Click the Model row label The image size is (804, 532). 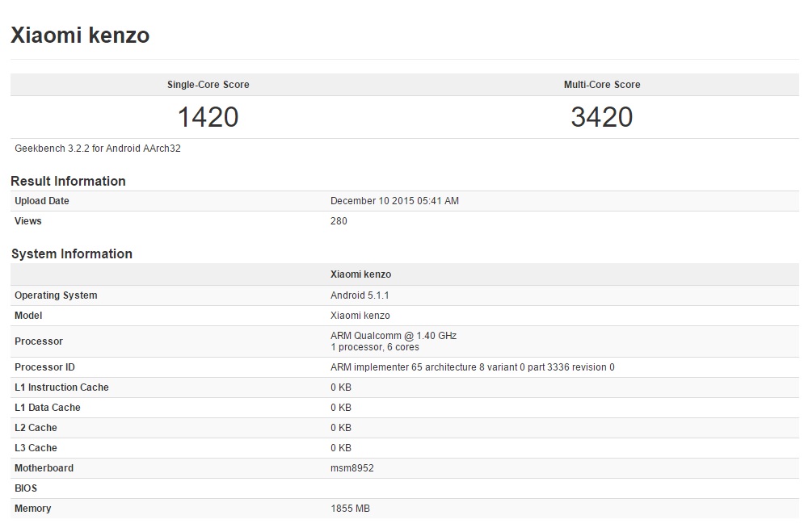[x=28, y=316]
